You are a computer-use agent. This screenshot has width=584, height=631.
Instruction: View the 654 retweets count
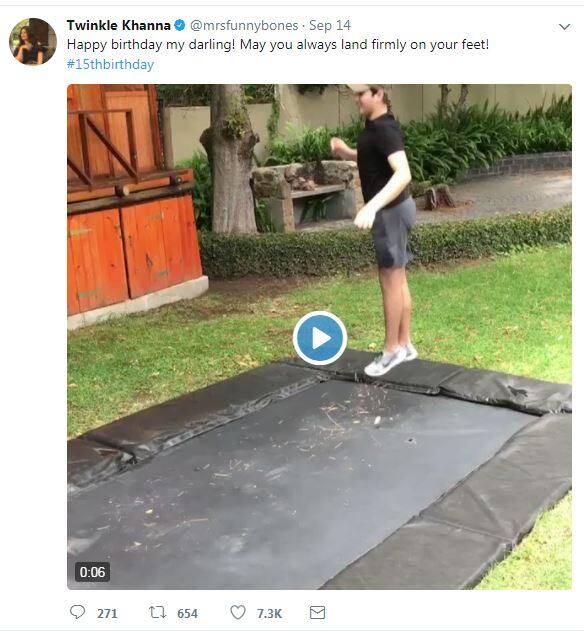(x=187, y=613)
